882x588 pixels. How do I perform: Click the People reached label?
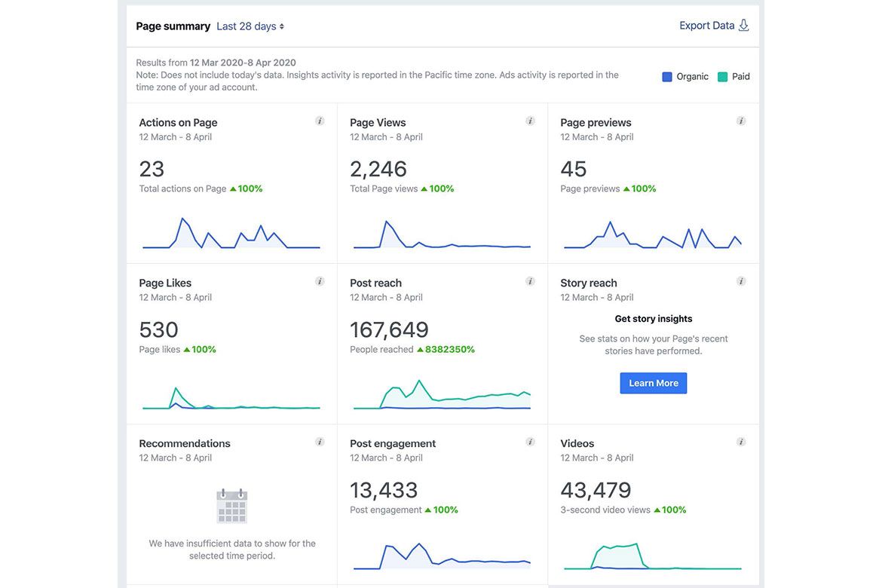pyautogui.click(x=381, y=350)
